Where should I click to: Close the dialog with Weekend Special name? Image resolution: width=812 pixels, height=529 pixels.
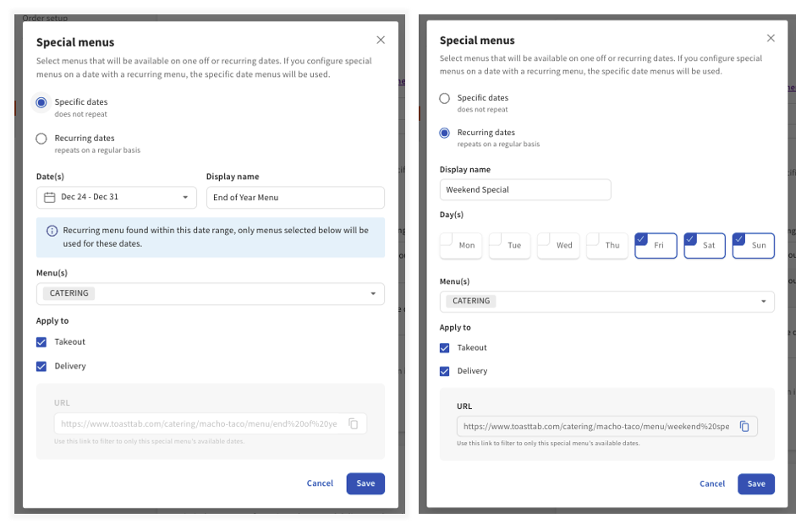tap(771, 38)
